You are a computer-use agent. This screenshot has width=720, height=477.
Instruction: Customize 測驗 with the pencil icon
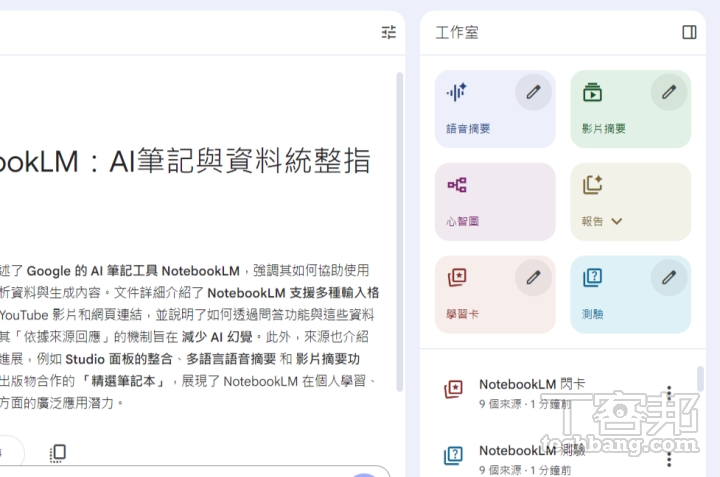669,278
